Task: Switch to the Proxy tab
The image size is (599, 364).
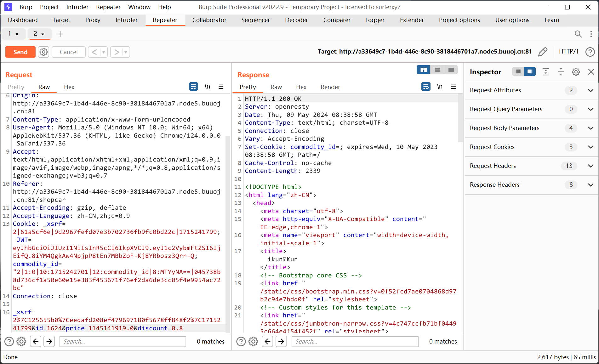Action: pyautogui.click(x=93, y=20)
